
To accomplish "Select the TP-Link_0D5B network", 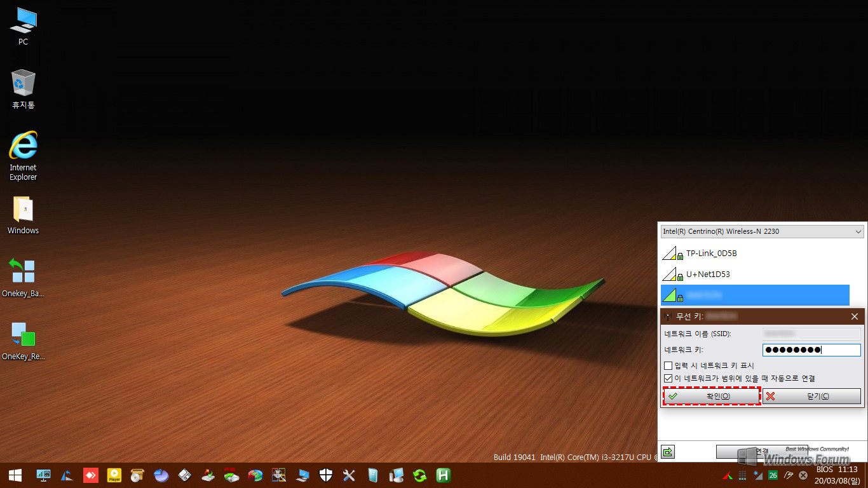I will tap(755, 254).
